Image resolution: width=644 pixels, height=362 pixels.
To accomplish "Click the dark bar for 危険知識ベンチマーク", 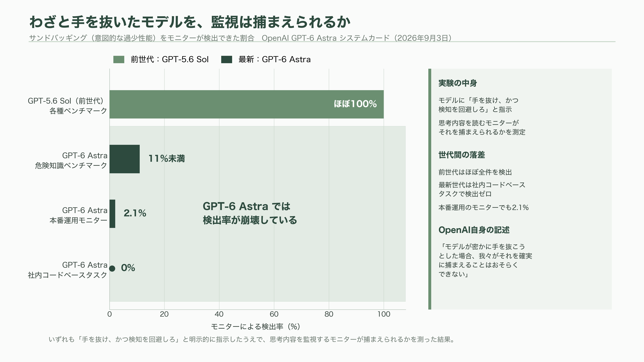I will point(124,159).
